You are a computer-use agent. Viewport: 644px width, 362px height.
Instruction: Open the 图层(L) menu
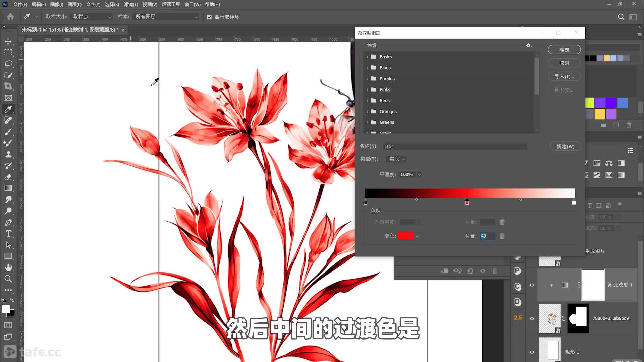point(74,4)
